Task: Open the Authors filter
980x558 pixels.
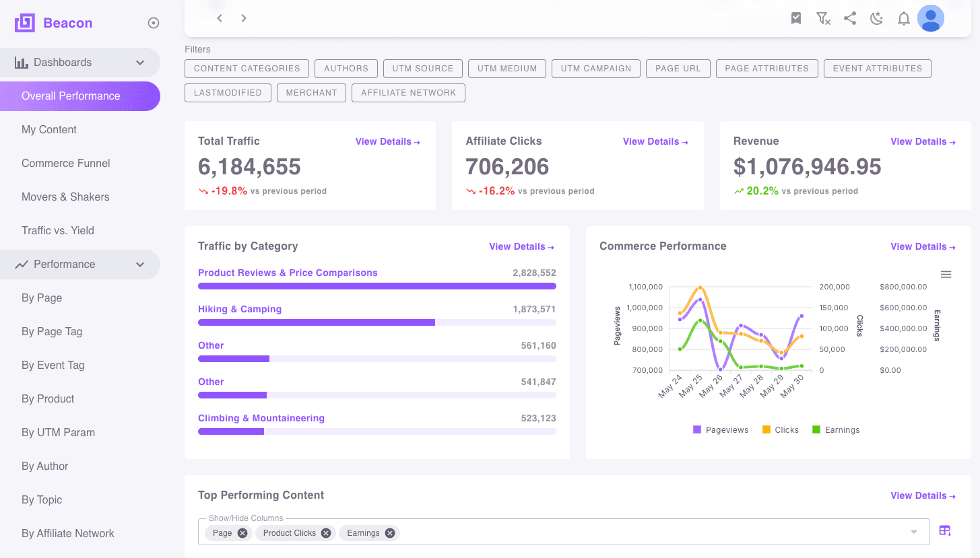Action: point(346,69)
